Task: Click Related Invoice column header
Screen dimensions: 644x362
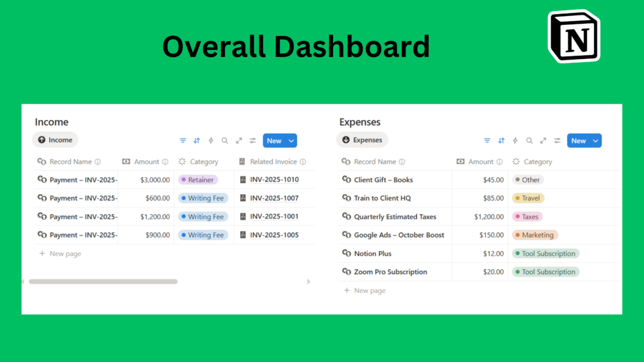Action: point(273,161)
